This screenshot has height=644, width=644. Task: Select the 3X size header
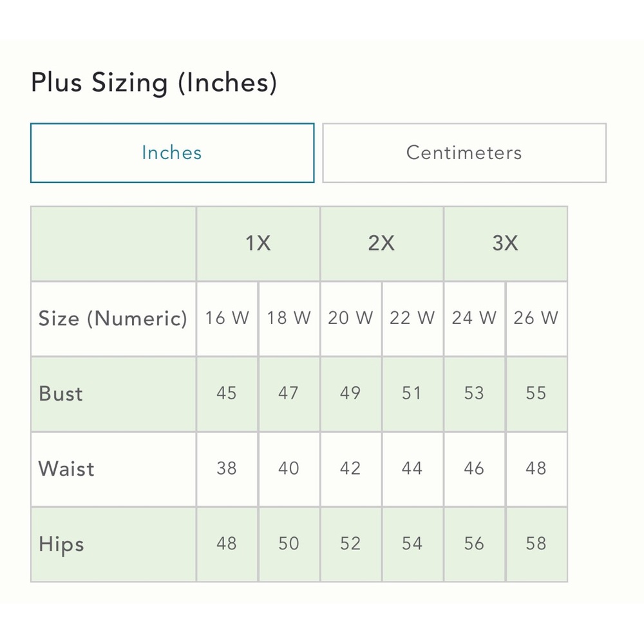click(x=506, y=243)
